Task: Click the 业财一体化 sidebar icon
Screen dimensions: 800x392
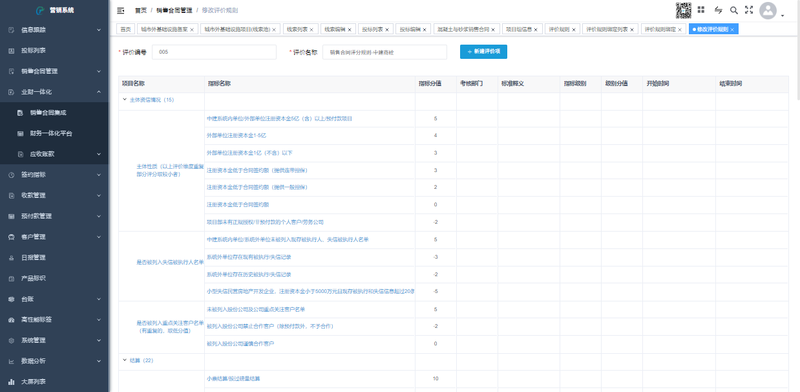Action: (x=11, y=92)
